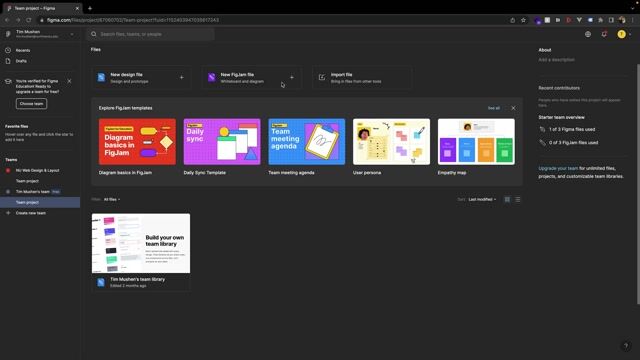
Task: Click the Tim Mushen's team library file name
Action: [138, 280]
